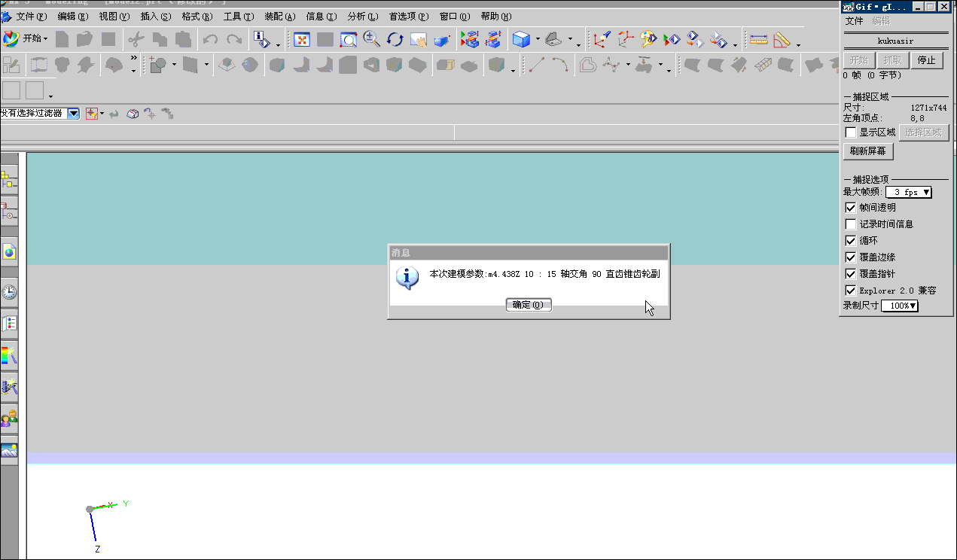This screenshot has width=957, height=560.
Task: Click the ruler measure distance icon
Action: tap(758, 39)
